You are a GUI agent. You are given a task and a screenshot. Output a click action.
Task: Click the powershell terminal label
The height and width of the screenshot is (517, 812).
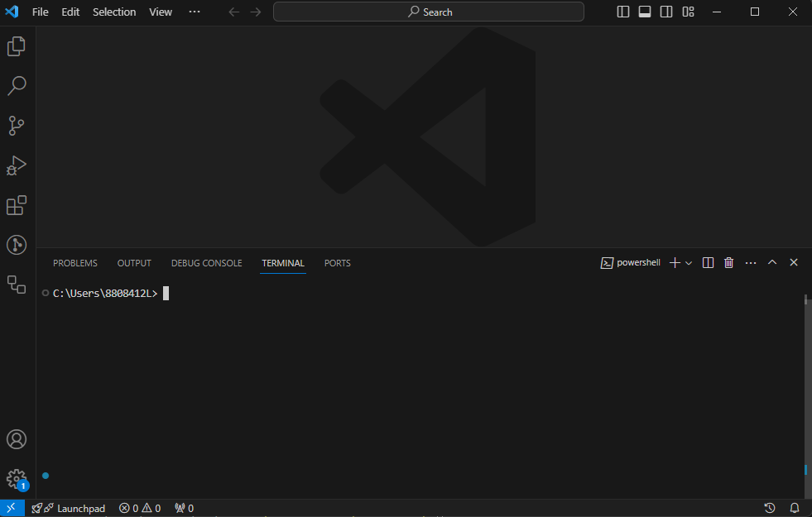click(x=630, y=263)
